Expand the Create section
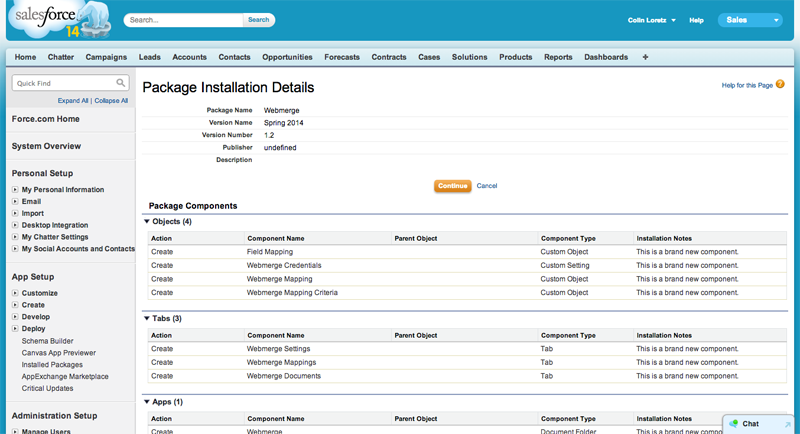 click(x=15, y=304)
